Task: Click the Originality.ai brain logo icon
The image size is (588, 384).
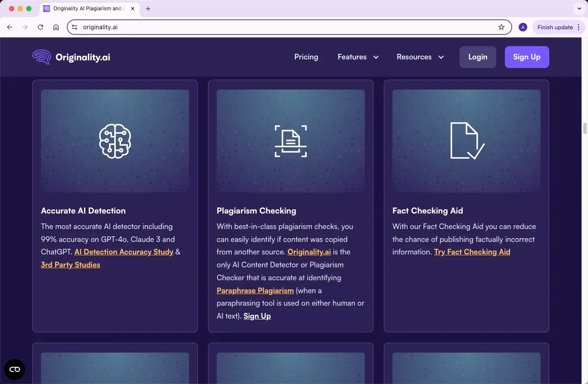Action: pyautogui.click(x=42, y=57)
